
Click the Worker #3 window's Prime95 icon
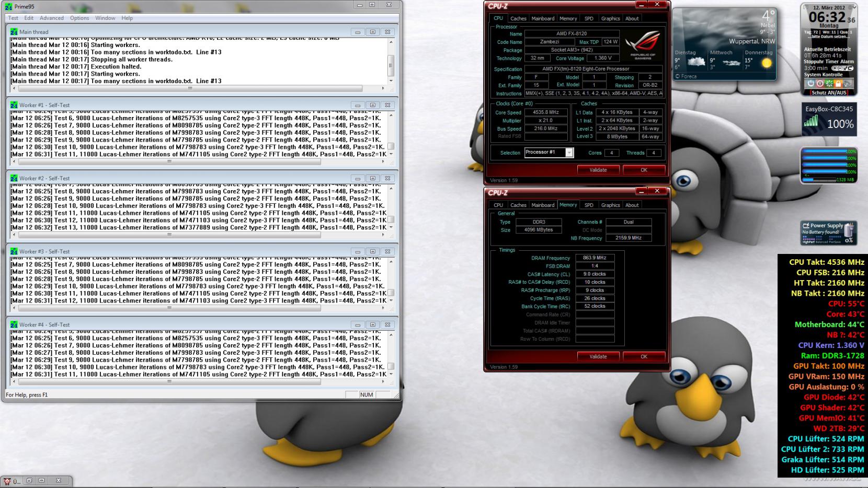click(x=14, y=251)
